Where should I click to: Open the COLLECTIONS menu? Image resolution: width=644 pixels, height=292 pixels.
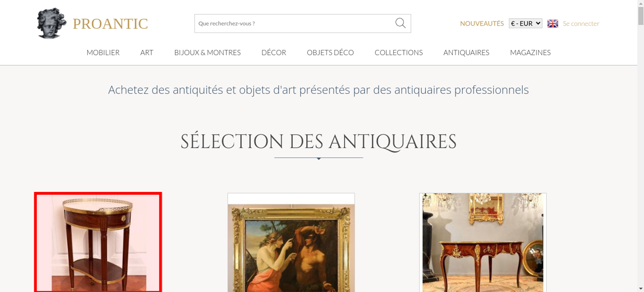(x=399, y=52)
